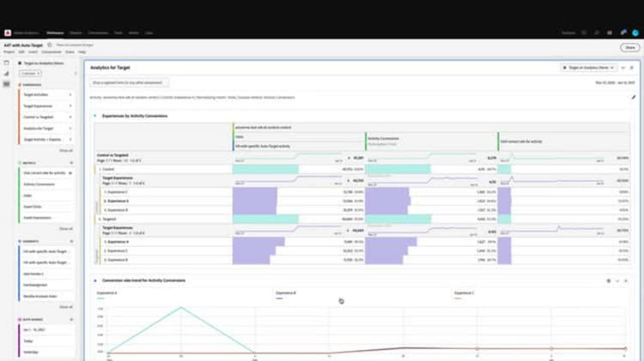644x361 pixels.
Task: Click the pencil edit icon beside panel description
Action: pyautogui.click(x=633, y=97)
